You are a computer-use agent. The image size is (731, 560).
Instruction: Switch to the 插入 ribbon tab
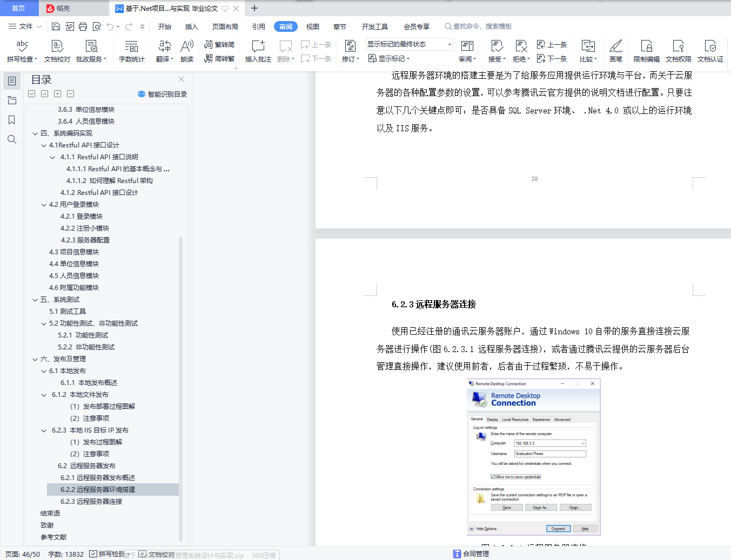pos(192,26)
